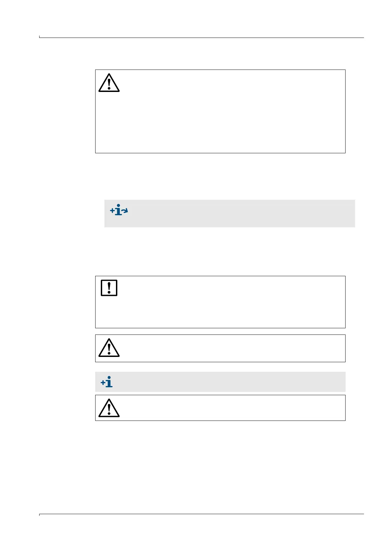Select the gray note box containing the arrow info icon
The image size is (392, 555).
pos(230,213)
